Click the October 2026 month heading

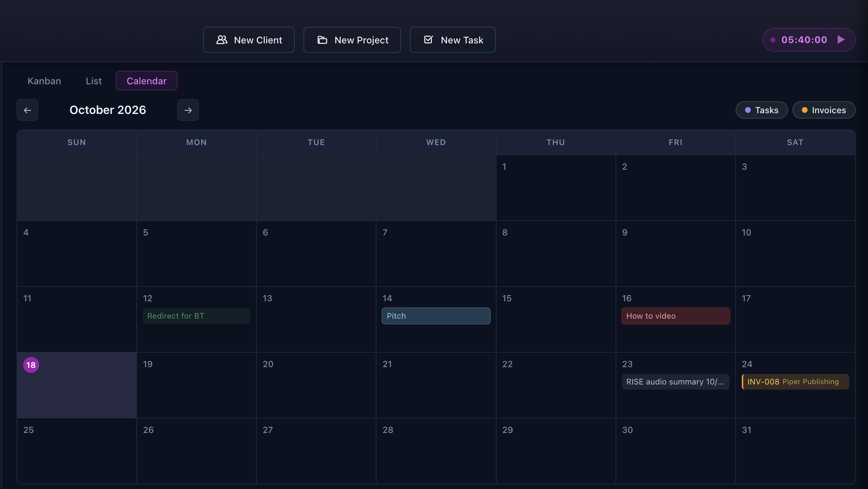[x=108, y=110]
